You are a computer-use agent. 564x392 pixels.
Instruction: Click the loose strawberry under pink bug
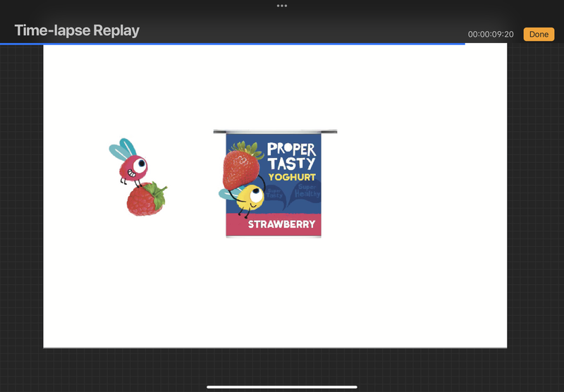[x=145, y=201]
